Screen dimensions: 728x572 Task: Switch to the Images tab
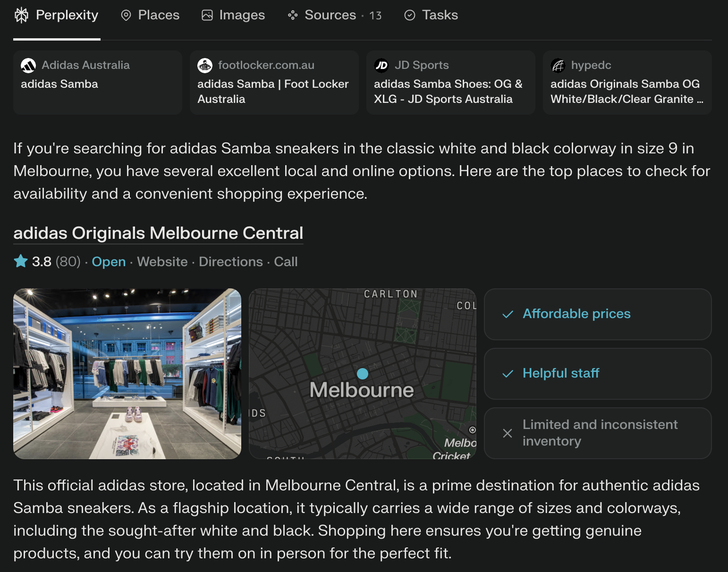(x=233, y=15)
